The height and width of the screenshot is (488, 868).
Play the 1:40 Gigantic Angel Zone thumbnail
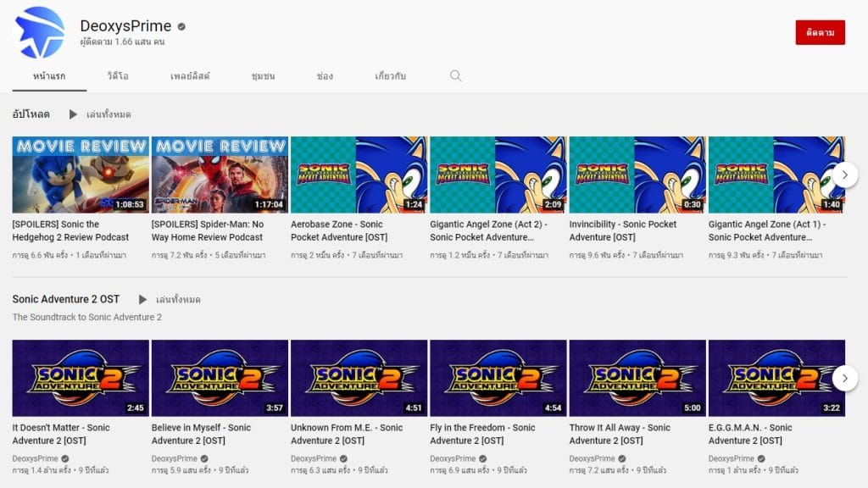pyautogui.click(x=776, y=175)
